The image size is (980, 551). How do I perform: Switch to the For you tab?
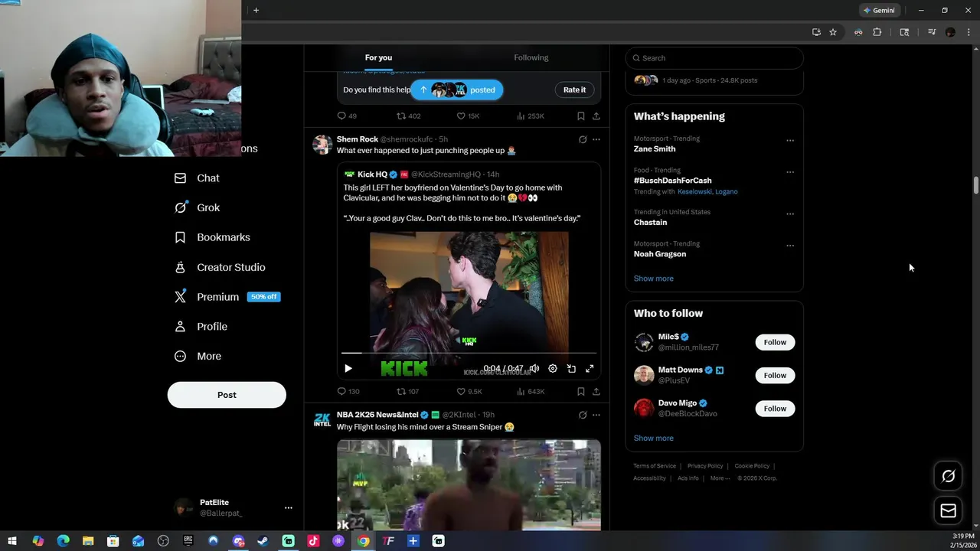click(378, 57)
